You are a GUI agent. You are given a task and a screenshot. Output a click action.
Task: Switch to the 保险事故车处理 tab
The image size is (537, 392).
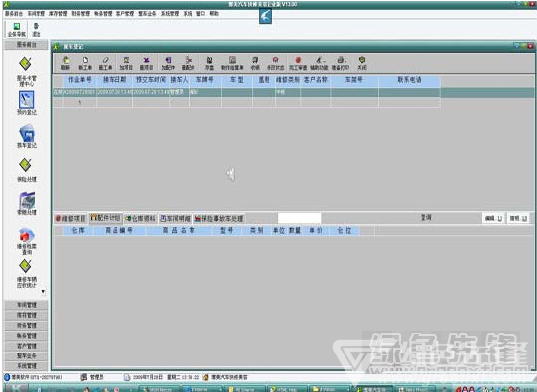(x=219, y=218)
